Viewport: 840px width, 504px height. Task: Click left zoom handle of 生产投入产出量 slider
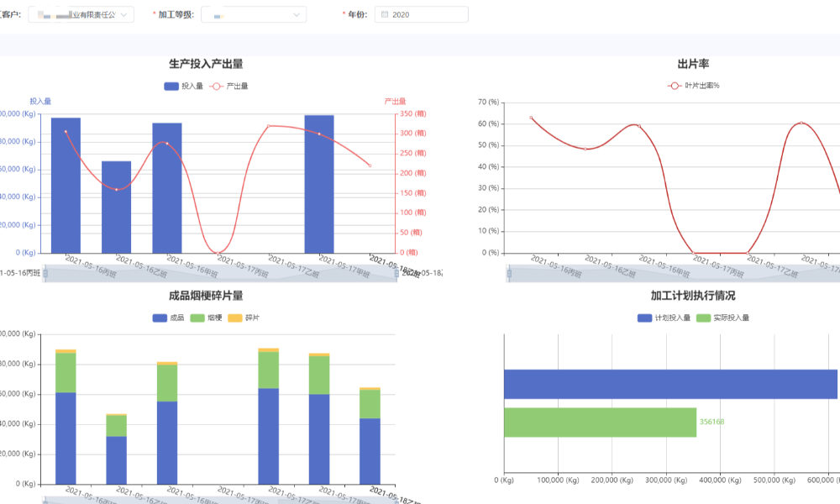pos(44,273)
